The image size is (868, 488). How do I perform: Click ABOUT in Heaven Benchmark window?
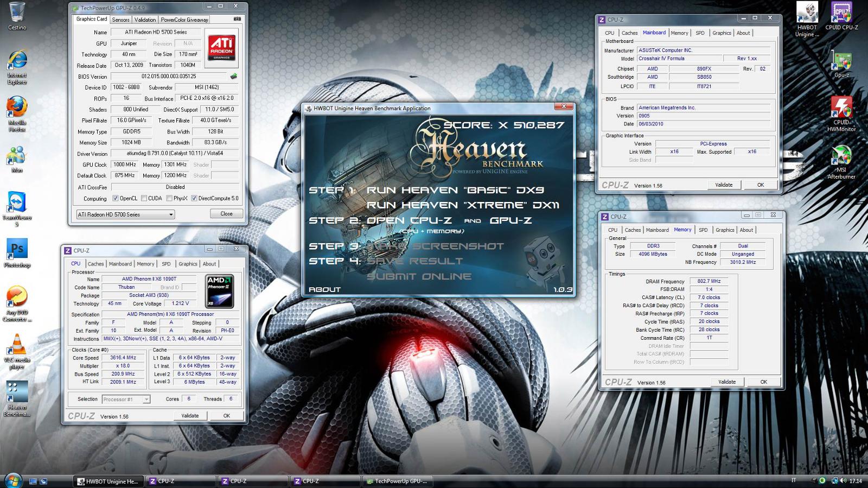point(324,289)
